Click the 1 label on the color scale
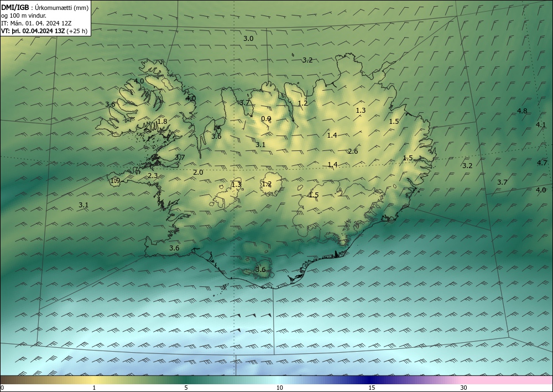The width and height of the screenshot is (553, 392). click(94, 388)
